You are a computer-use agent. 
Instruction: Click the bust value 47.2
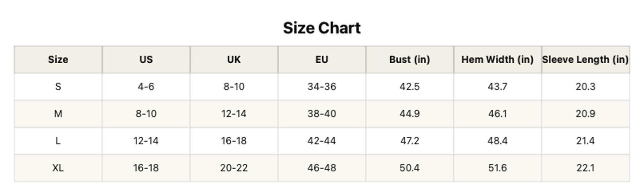[x=410, y=141]
